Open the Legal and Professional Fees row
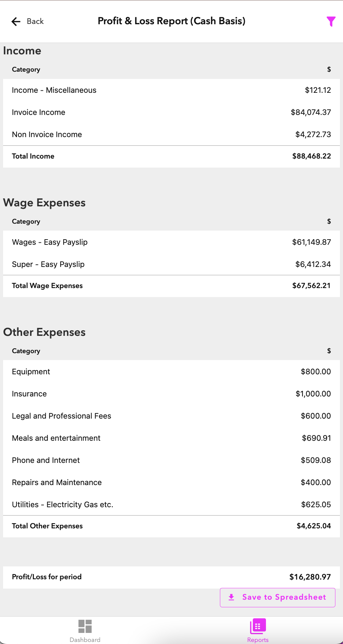This screenshot has width=343, height=644. [171, 416]
